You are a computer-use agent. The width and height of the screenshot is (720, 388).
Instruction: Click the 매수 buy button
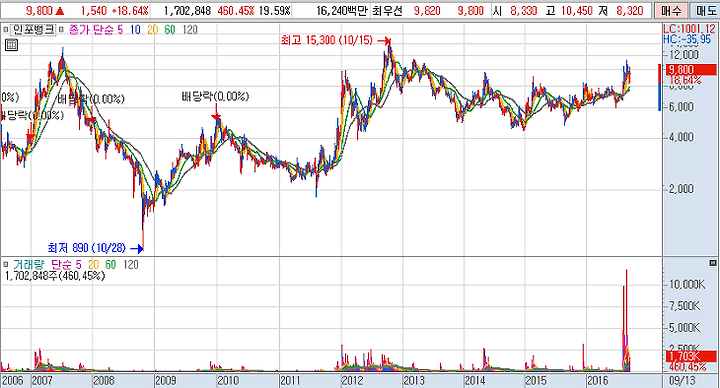pos(672,11)
